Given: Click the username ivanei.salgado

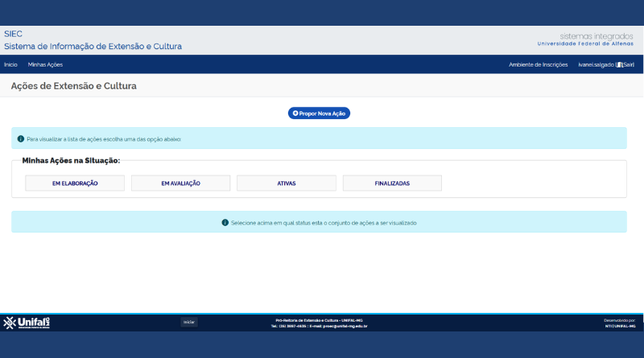Looking at the screenshot, I should (x=596, y=64).
